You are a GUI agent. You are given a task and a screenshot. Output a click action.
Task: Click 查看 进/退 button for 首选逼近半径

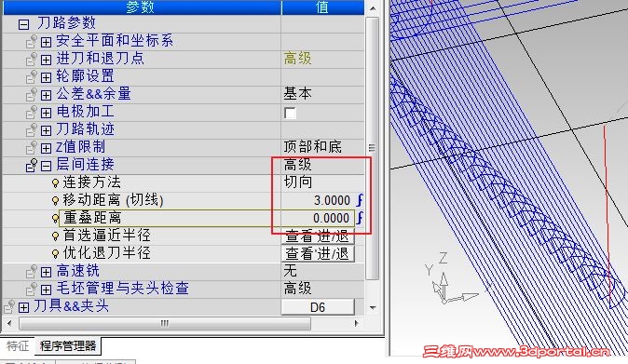(x=318, y=236)
